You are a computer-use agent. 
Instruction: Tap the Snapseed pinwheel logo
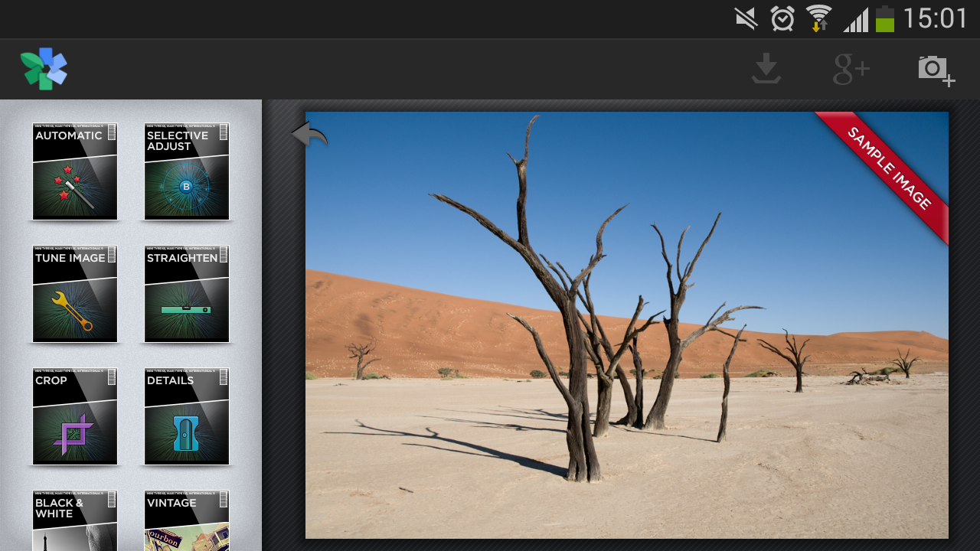point(44,69)
